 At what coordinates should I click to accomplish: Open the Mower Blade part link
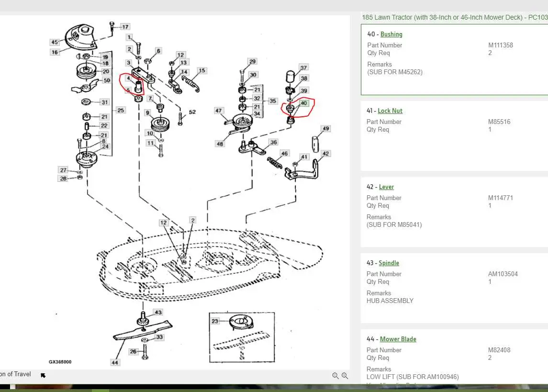click(398, 339)
